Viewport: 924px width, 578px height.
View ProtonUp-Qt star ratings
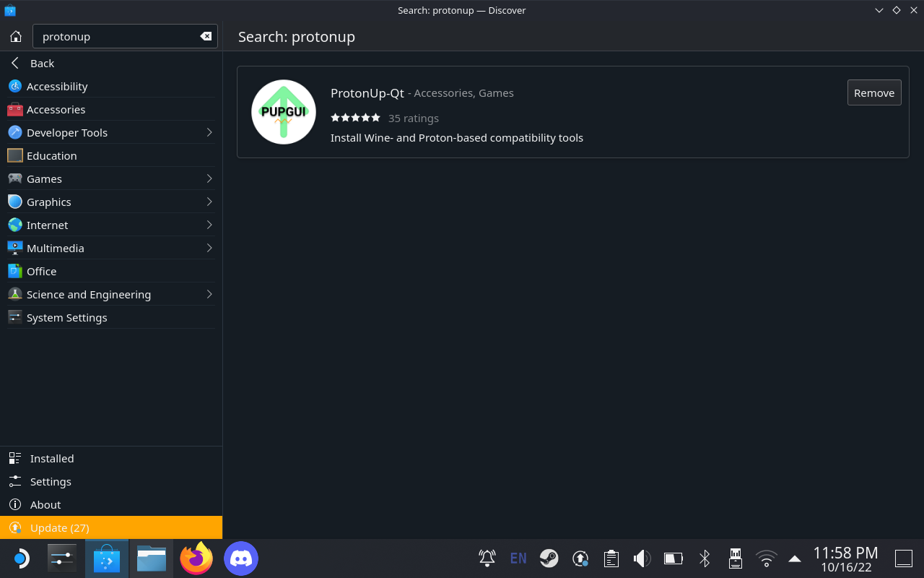tap(355, 118)
